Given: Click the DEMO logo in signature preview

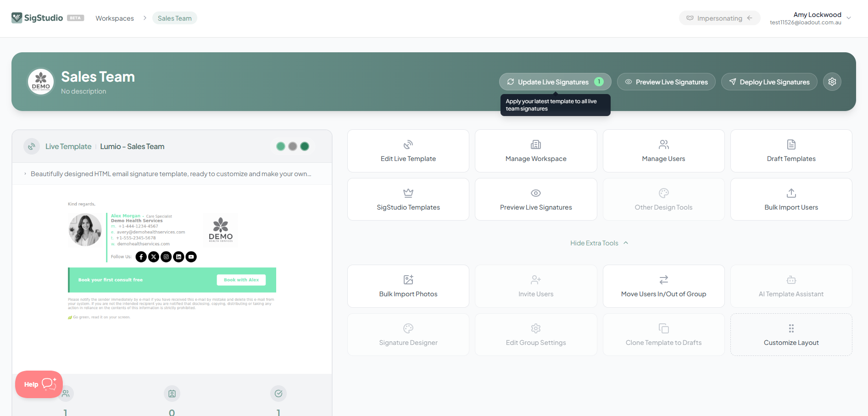Looking at the screenshot, I should click(221, 230).
